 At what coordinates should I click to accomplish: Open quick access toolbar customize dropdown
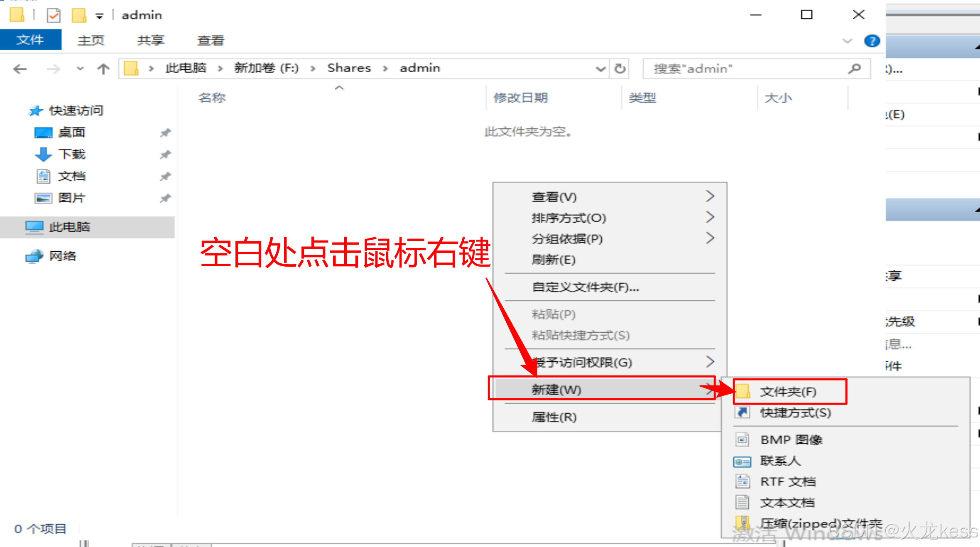pyautogui.click(x=99, y=16)
